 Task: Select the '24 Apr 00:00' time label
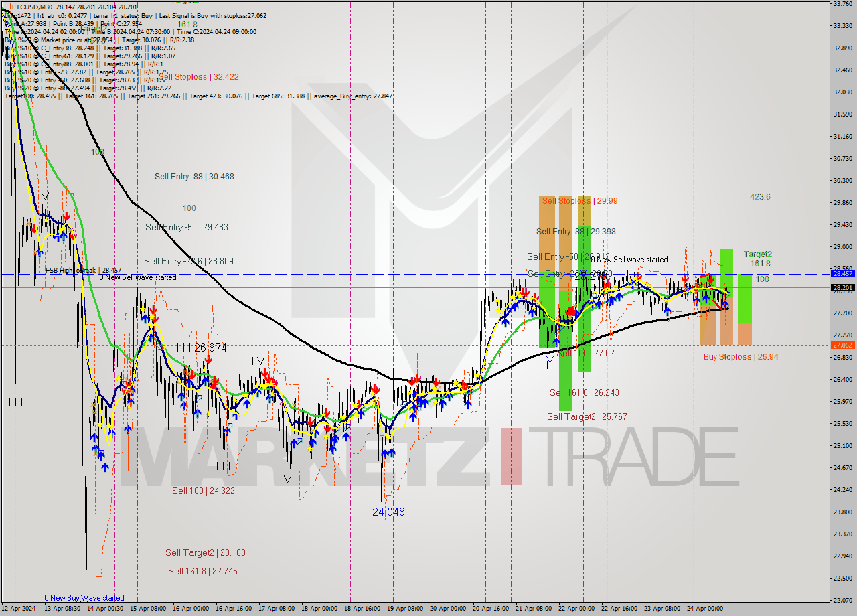pyautogui.click(x=705, y=609)
